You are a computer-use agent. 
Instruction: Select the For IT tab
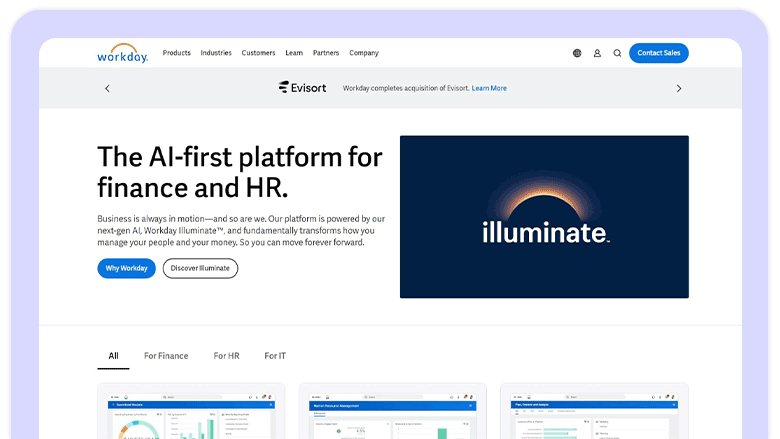click(275, 356)
